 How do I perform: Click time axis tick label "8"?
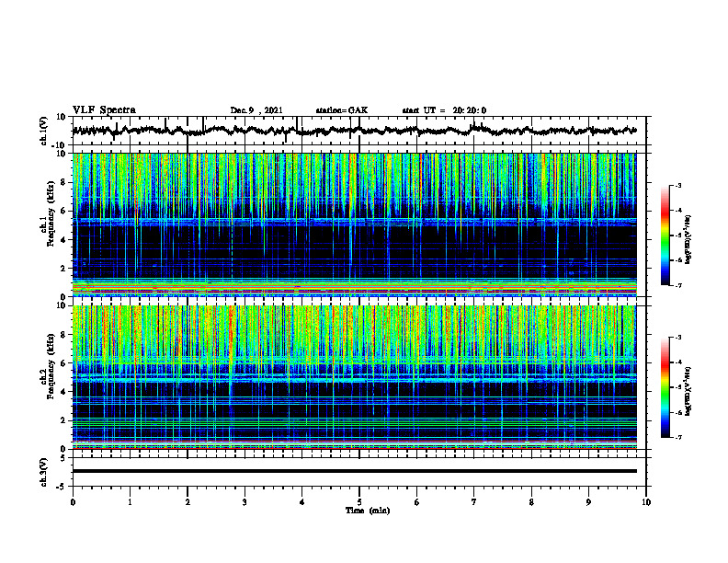[531, 502]
